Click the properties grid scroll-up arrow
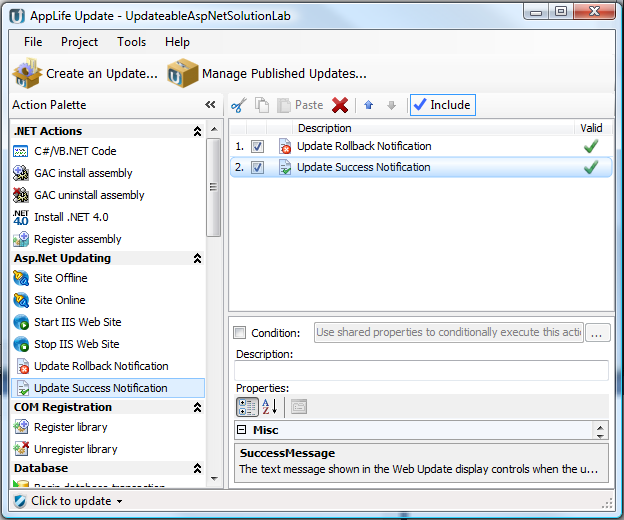 click(x=600, y=427)
